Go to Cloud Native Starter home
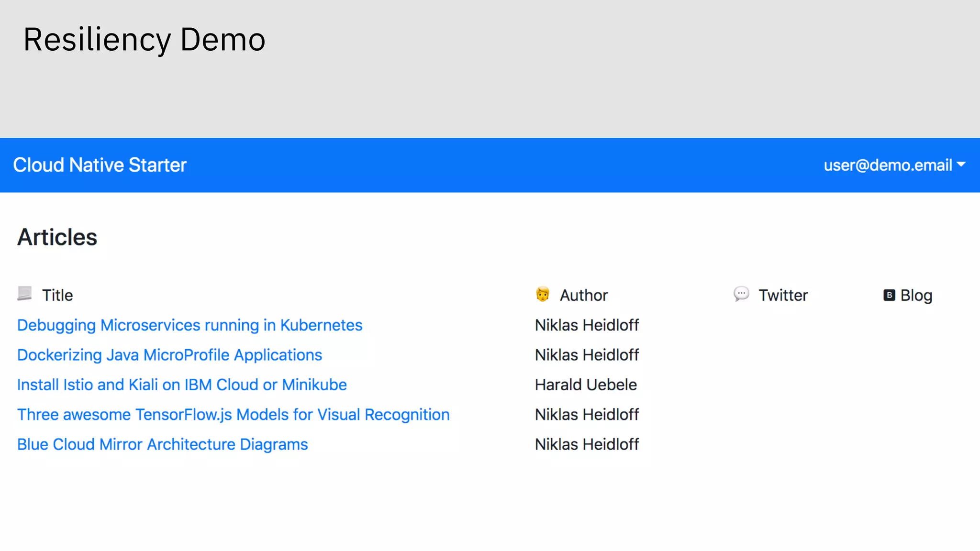The width and height of the screenshot is (980, 551). tap(100, 165)
